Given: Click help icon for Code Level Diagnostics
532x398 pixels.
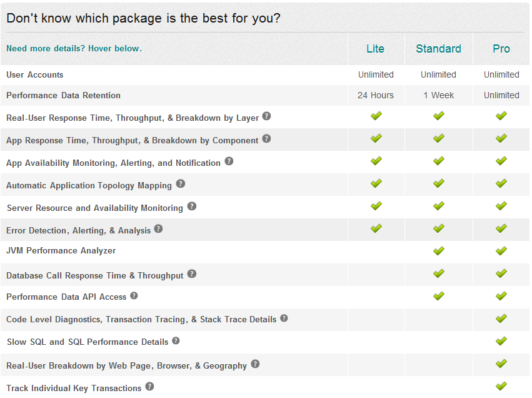Looking at the screenshot, I should click(284, 319).
